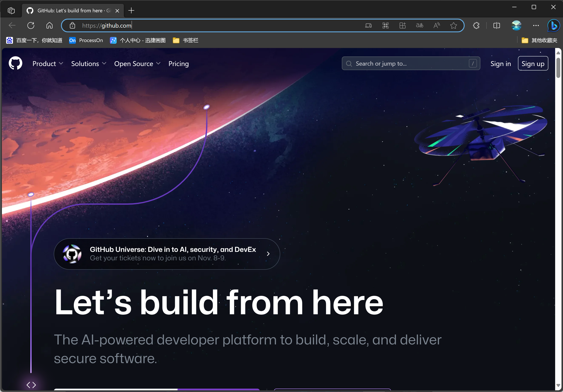The image size is (563, 392).
Task: Expand the Open Source dropdown
Action: pyautogui.click(x=137, y=64)
